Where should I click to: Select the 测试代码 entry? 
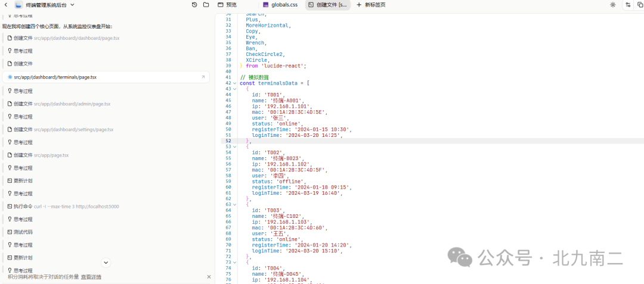(x=20, y=232)
